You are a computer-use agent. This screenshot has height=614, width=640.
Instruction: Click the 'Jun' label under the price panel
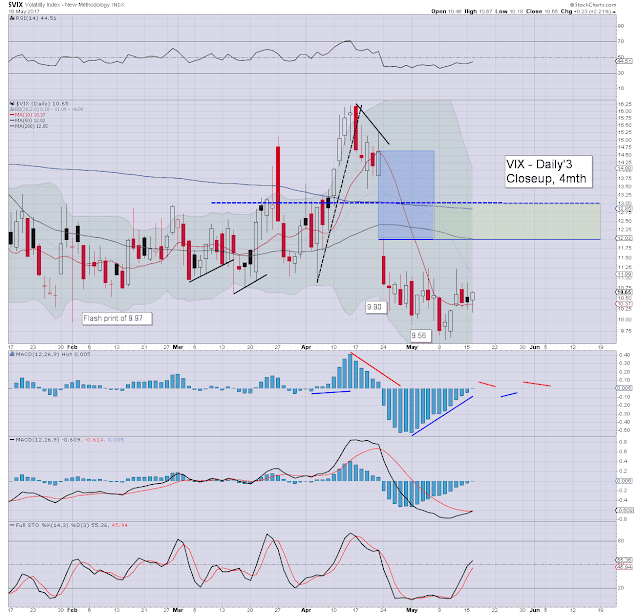click(535, 347)
